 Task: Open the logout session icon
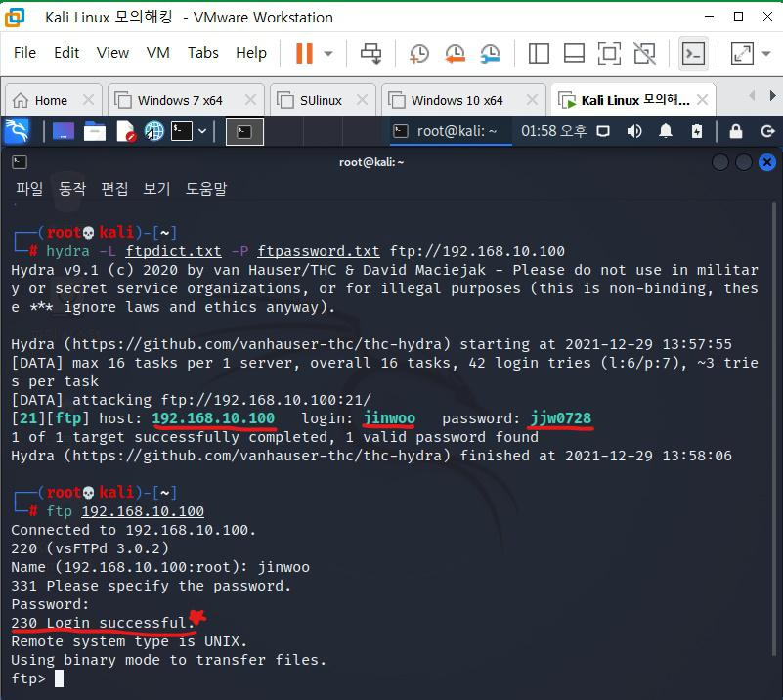pyautogui.click(x=767, y=131)
